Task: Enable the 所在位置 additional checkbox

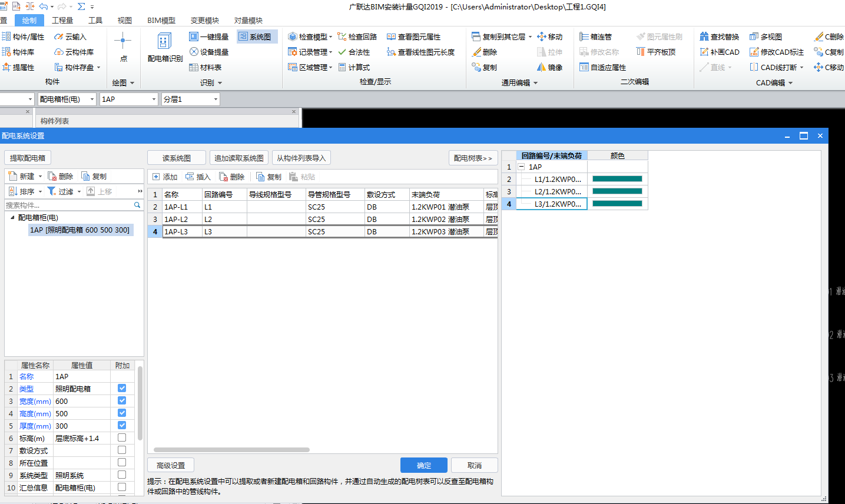Action: [x=122, y=462]
